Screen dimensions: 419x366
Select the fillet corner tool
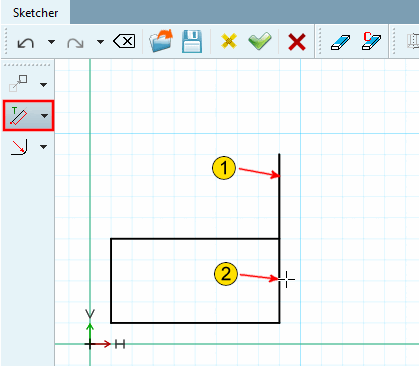click(x=19, y=147)
